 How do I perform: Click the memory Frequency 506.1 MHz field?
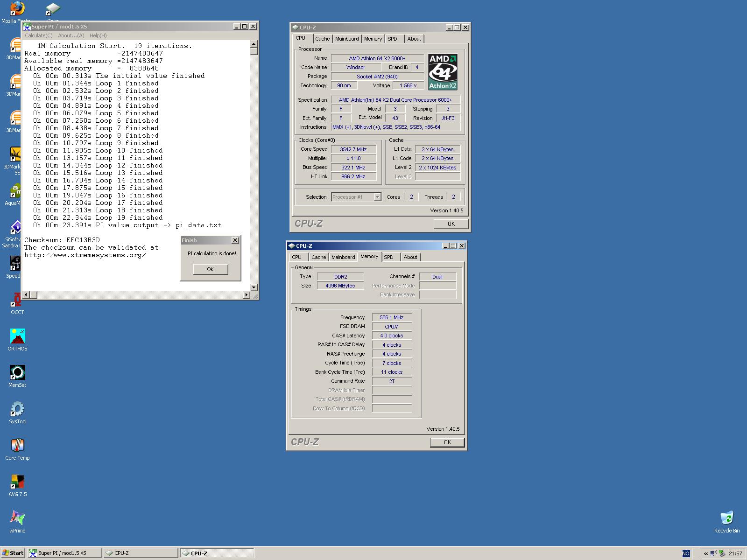coord(392,317)
